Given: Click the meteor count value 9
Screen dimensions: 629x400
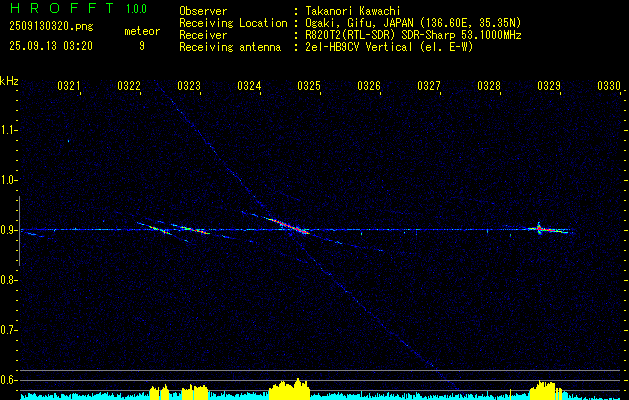Looking at the screenshot, I should pos(142,46).
